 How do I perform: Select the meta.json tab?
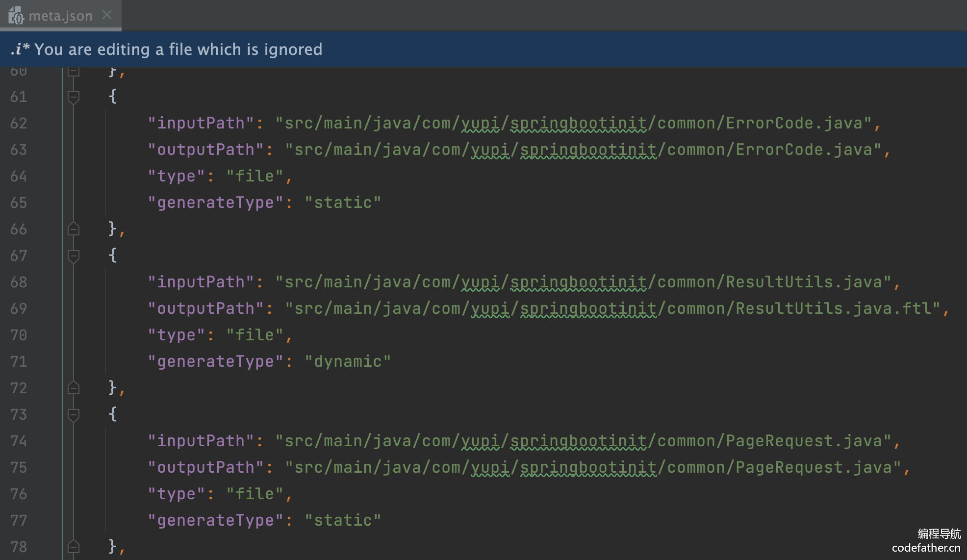(x=60, y=16)
